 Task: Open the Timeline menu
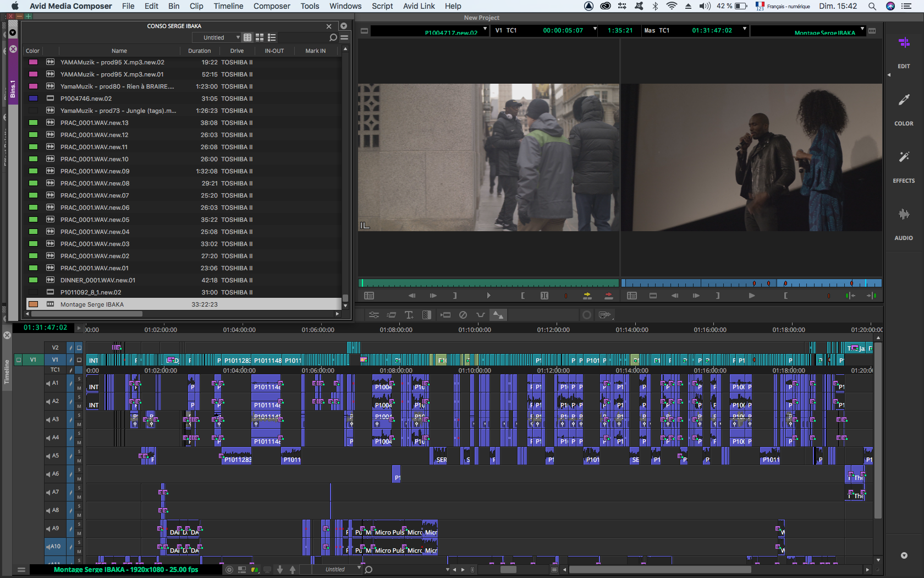[x=228, y=6]
